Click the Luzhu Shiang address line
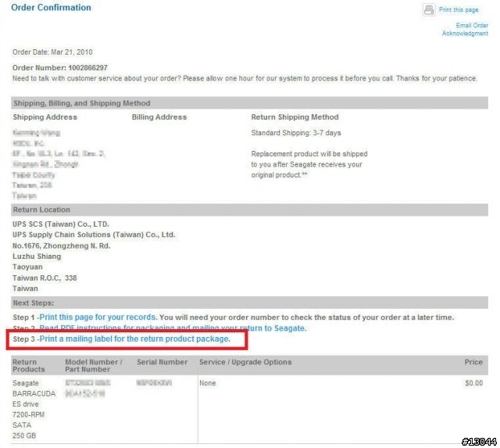The height and width of the screenshot is (448, 500). coord(37,256)
